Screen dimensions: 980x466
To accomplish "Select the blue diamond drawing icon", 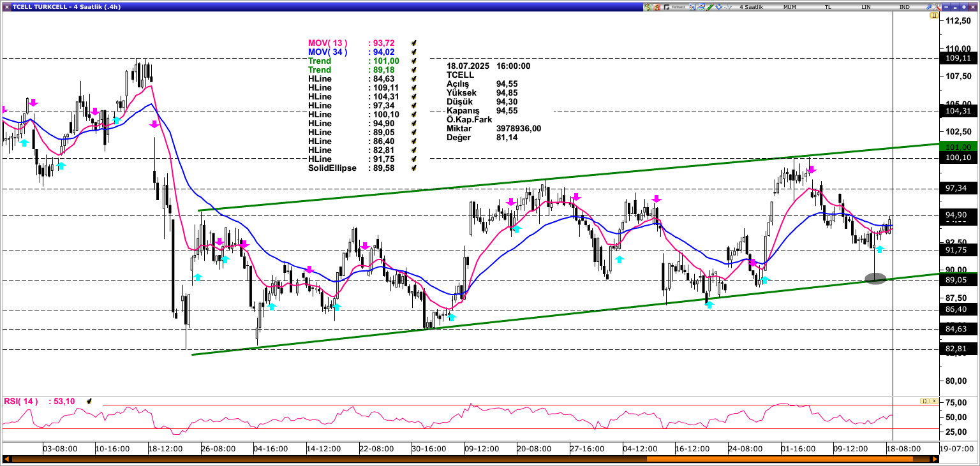I will (718, 6).
